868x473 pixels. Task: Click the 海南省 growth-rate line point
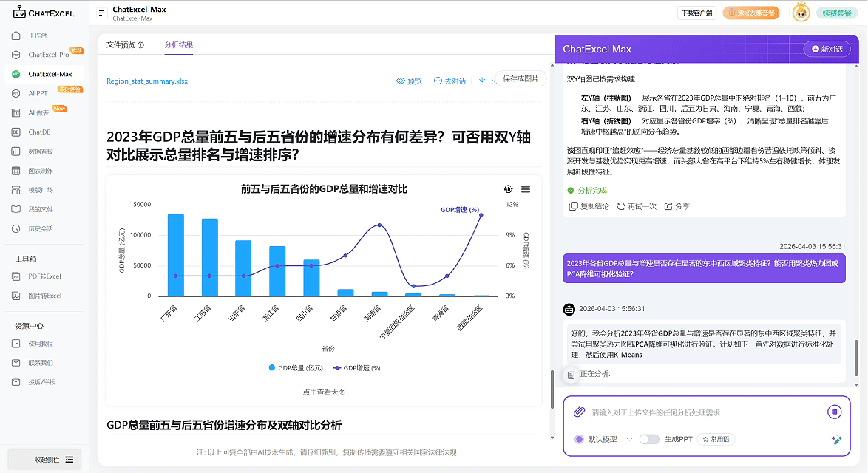pos(379,225)
